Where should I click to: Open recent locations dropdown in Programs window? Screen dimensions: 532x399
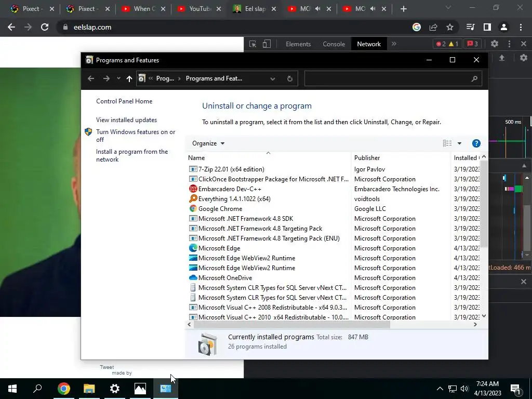pyautogui.click(x=118, y=78)
